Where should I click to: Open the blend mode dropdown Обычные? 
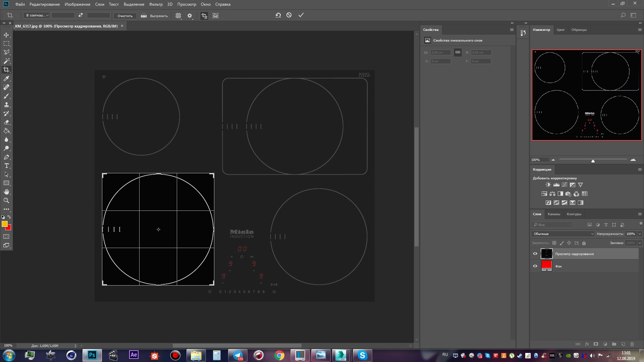point(563,234)
